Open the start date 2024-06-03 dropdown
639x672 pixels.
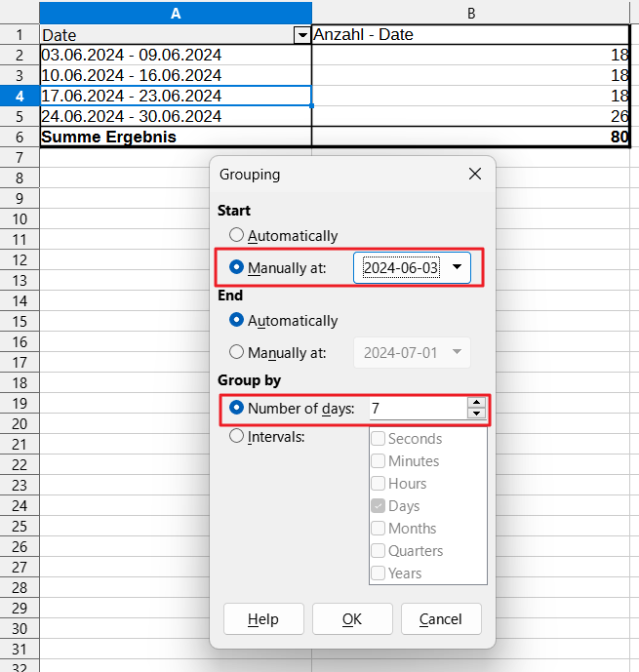(456, 267)
